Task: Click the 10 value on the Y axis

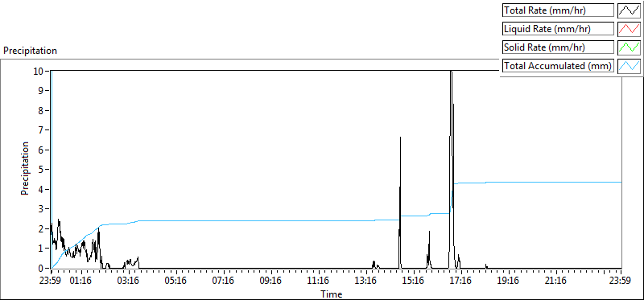Action: (x=39, y=71)
